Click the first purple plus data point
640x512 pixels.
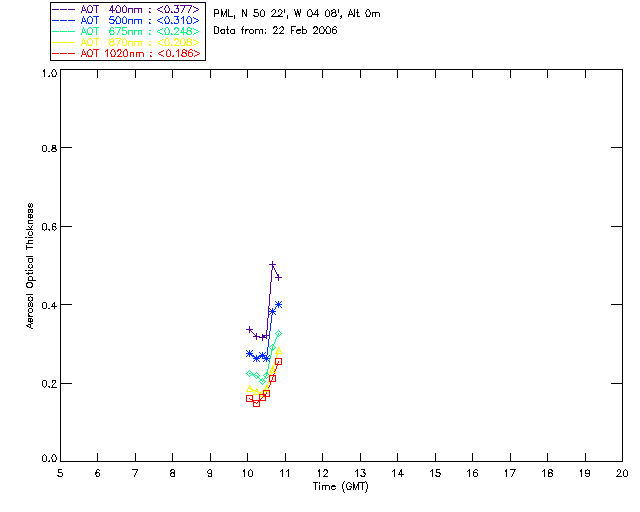pyautogui.click(x=249, y=329)
